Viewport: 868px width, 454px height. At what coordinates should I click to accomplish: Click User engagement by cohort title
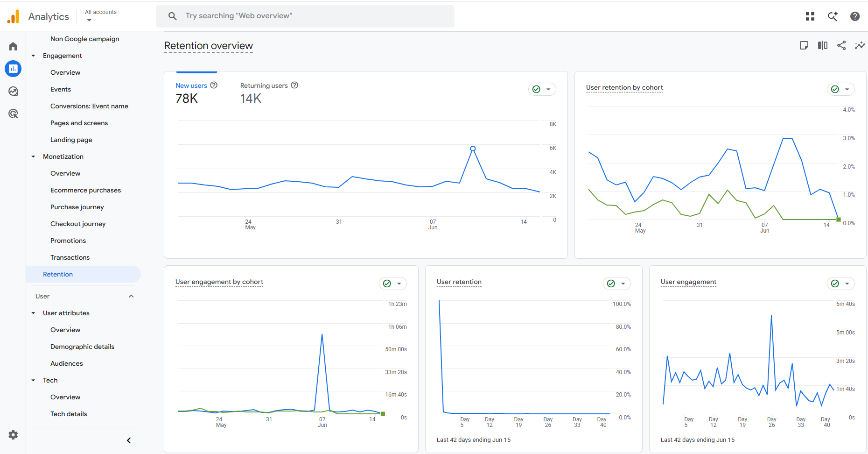(x=219, y=282)
